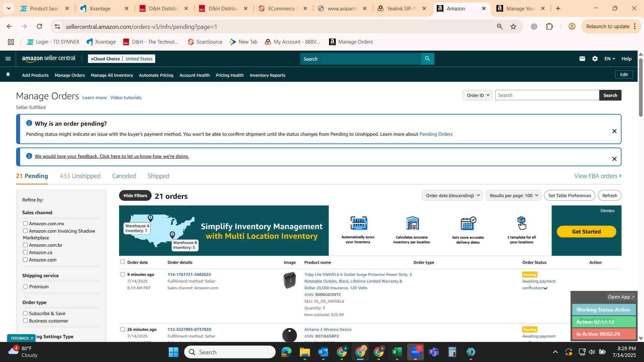Reload the page with the browser refresh icon

click(x=40, y=26)
